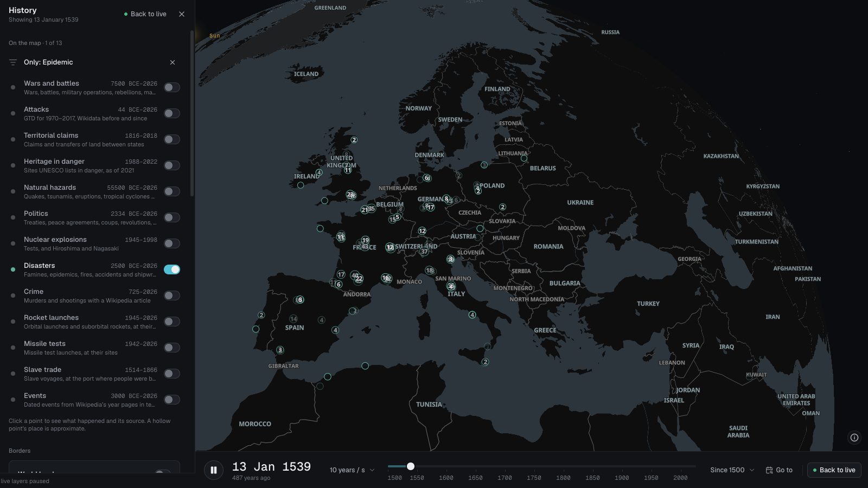
Task: Pause the timeline playback
Action: pos(214,470)
